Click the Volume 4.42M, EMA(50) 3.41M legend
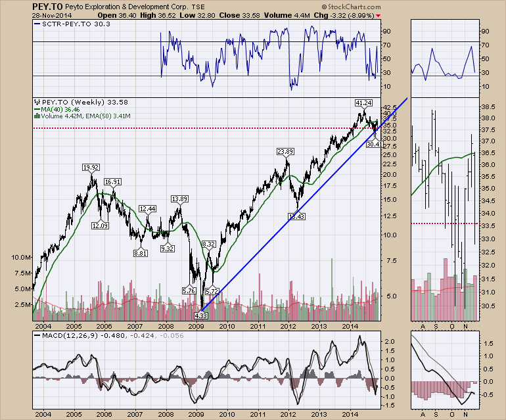 pos(86,116)
